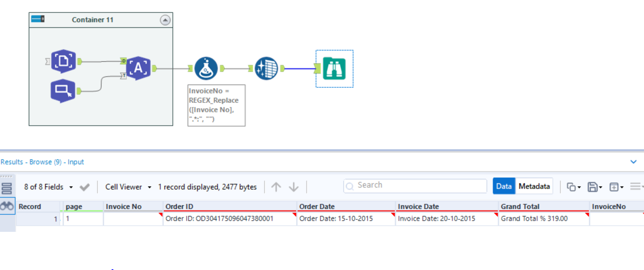Click inside the results Search box
This screenshot has height=270, width=644.
415,185
